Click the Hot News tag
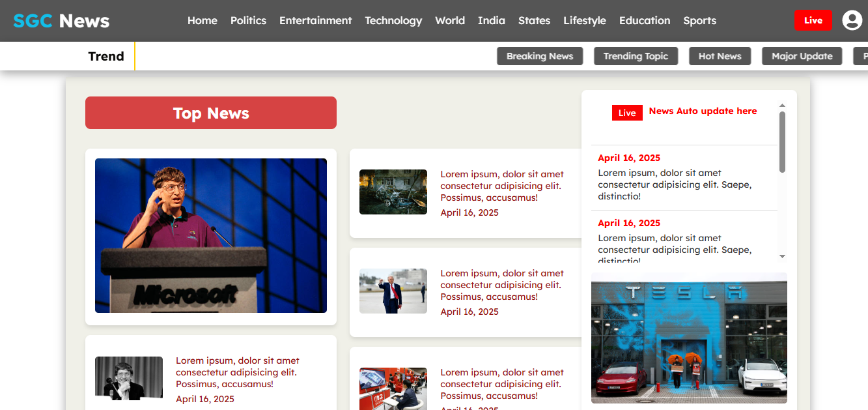 pos(720,56)
